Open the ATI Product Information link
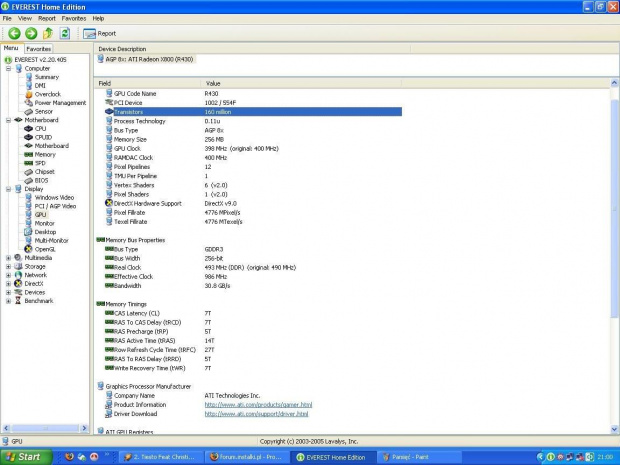This screenshot has height=465, width=620. [x=258, y=404]
